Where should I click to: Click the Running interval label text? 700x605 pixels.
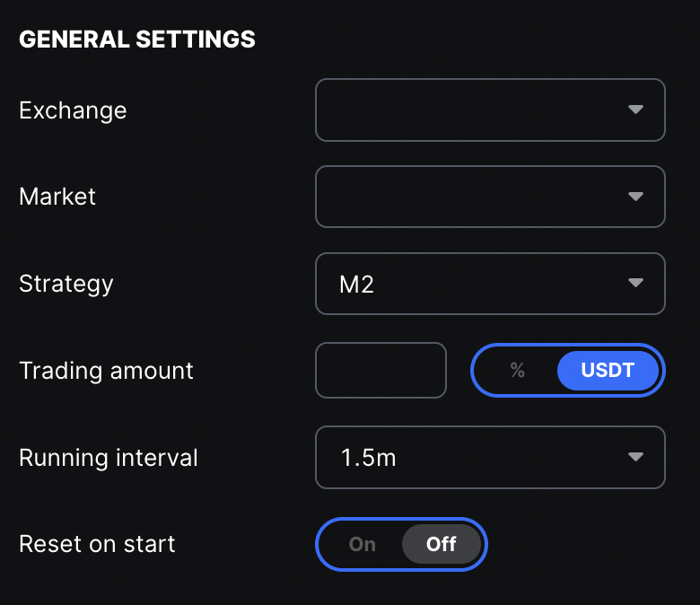[109, 457]
